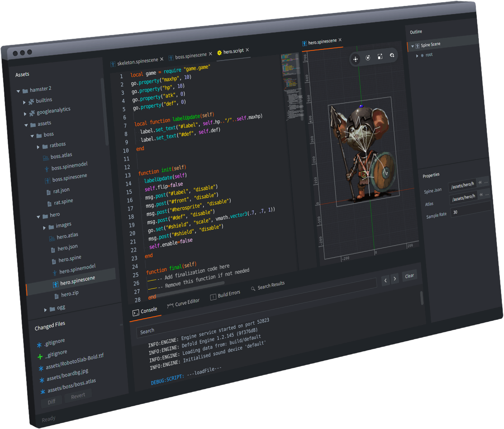504x429 pixels.
Task: Open the Spine Json asset browse button
Action: 486,182
